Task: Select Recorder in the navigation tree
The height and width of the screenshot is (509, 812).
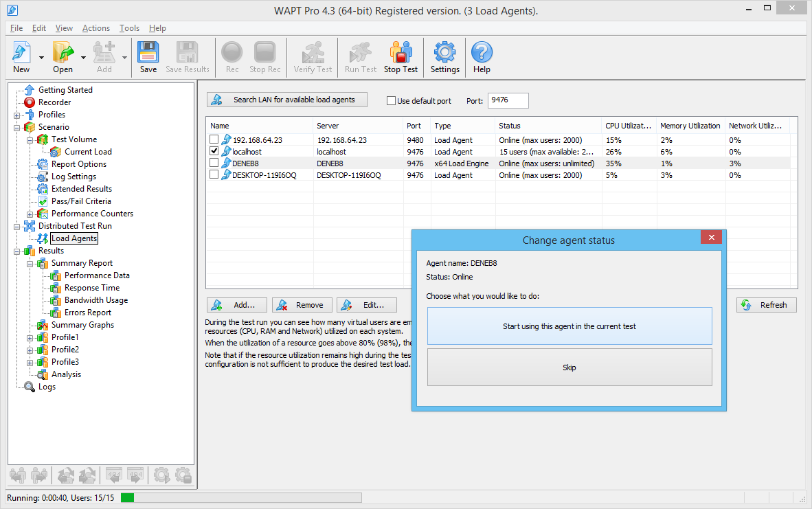Action: [x=54, y=102]
